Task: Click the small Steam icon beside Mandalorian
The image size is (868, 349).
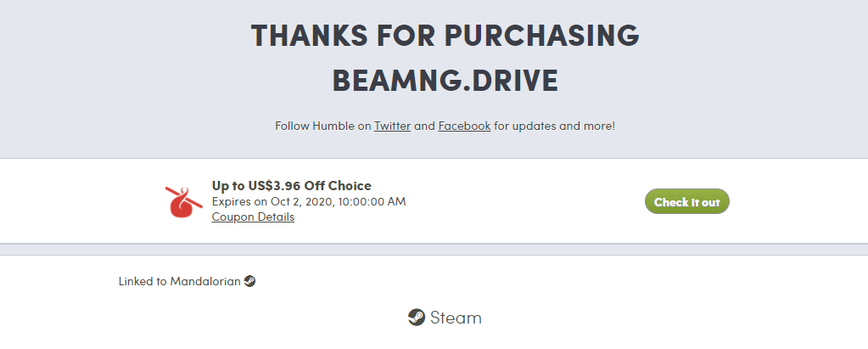Action: pyautogui.click(x=249, y=281)
